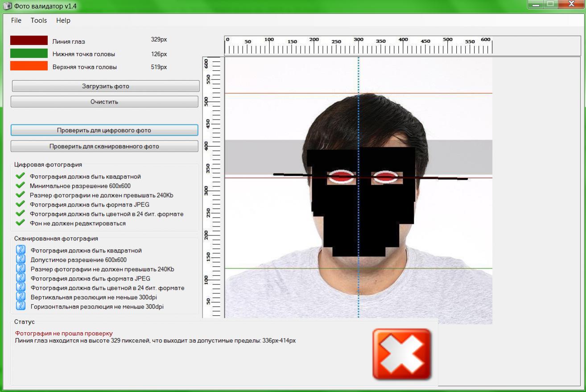Screen dimensions: 586x392
Task: Click the green check beside Фотография должна быть квадратной
Action: pyautogui.click(x=20, y=176)
